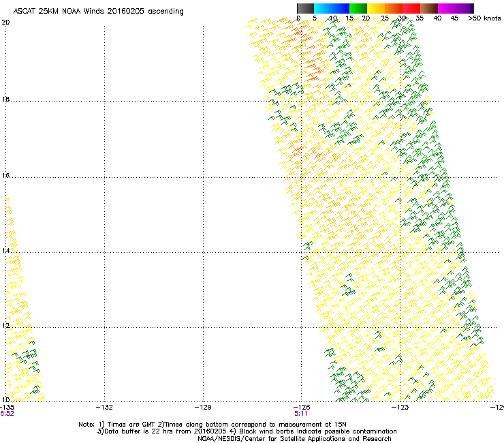This screenshot has width=504, height=443.
Task: Click the longitude axis label '-129'
Action: (x=203, y=408)
